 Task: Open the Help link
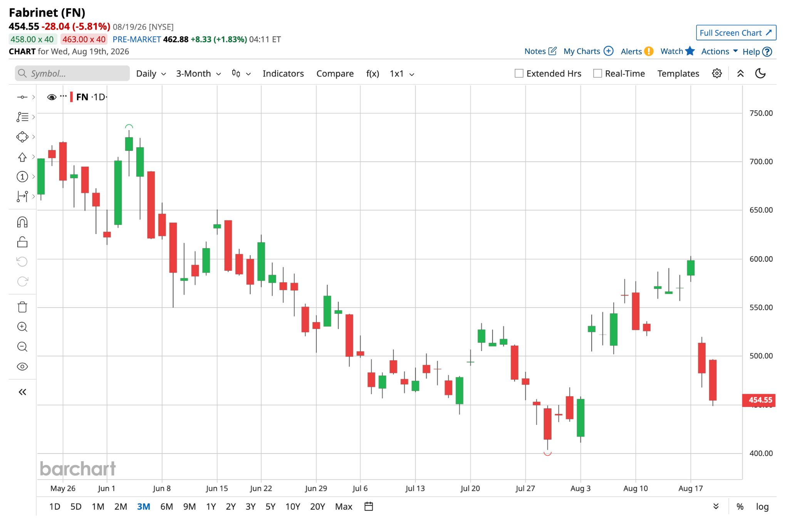tap(757, 52)
